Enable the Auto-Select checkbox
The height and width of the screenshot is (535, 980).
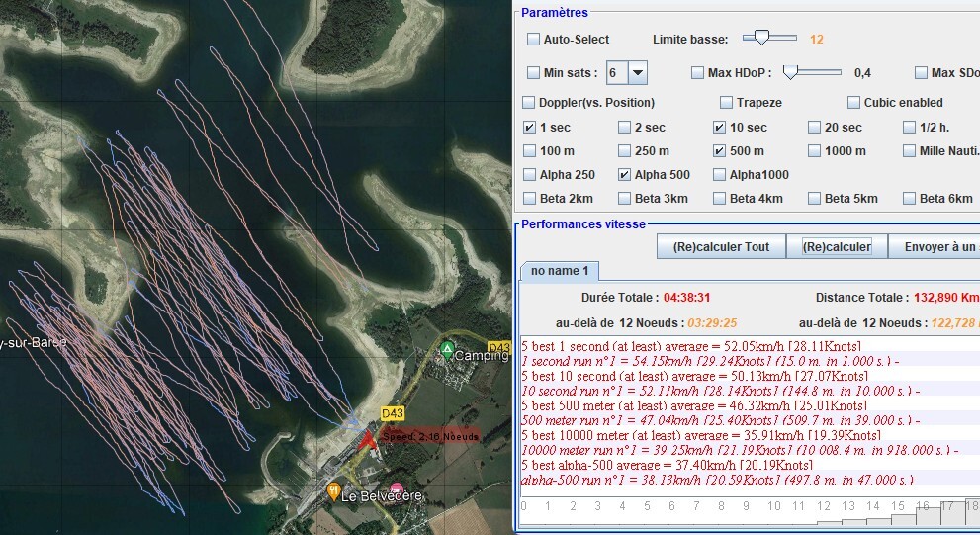click(533, 40)
